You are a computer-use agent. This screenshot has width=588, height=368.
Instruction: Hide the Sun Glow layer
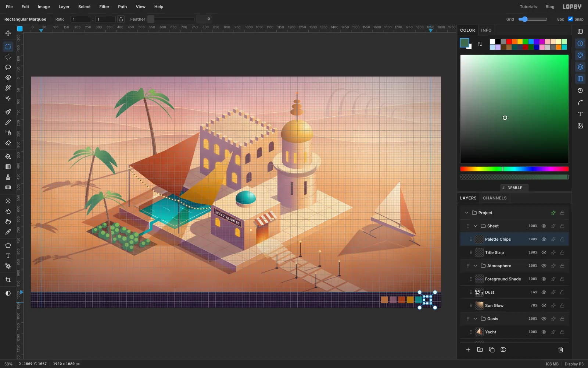(x=544, y=305)
